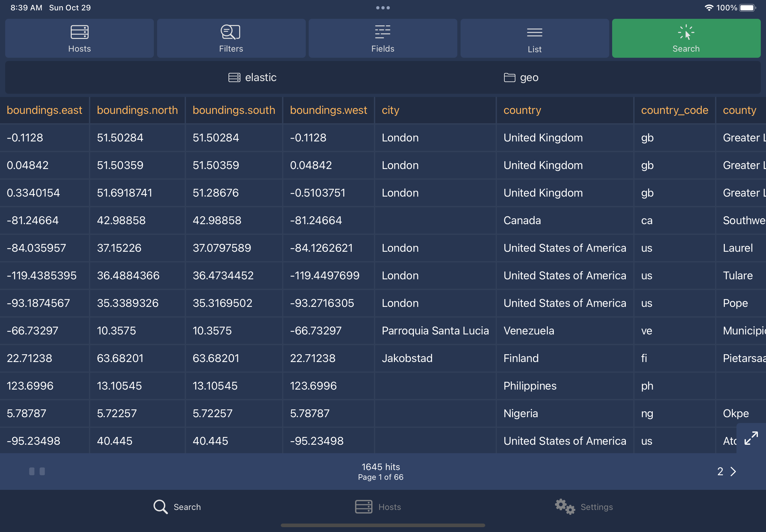Open the Fields selector icon
The height and width of the screenshot is (532, 766).
[x=382, y=32]
